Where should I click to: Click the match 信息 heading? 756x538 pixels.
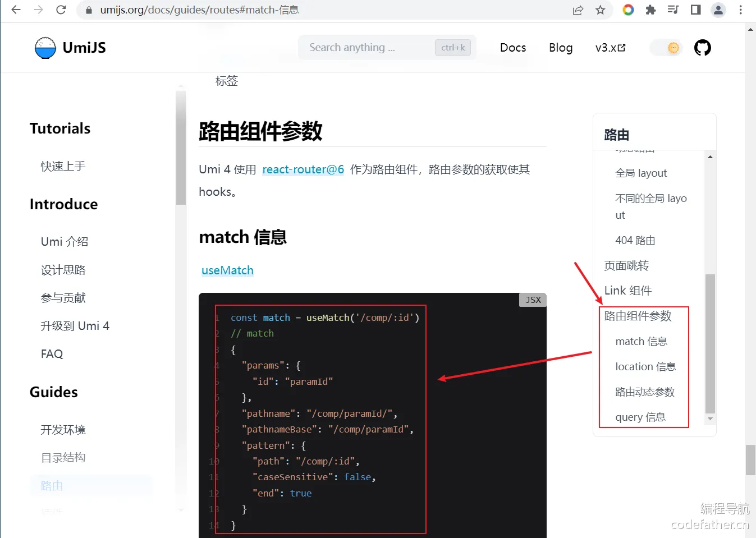point(242,237)
